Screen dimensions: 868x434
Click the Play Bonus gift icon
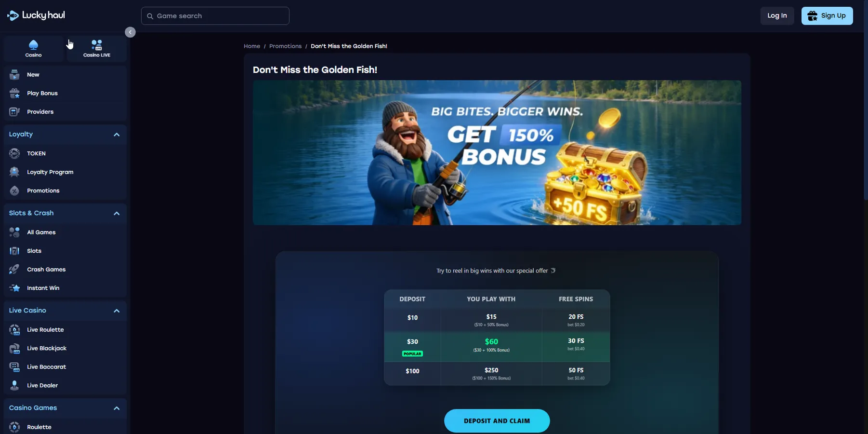[x=14, y=94]
